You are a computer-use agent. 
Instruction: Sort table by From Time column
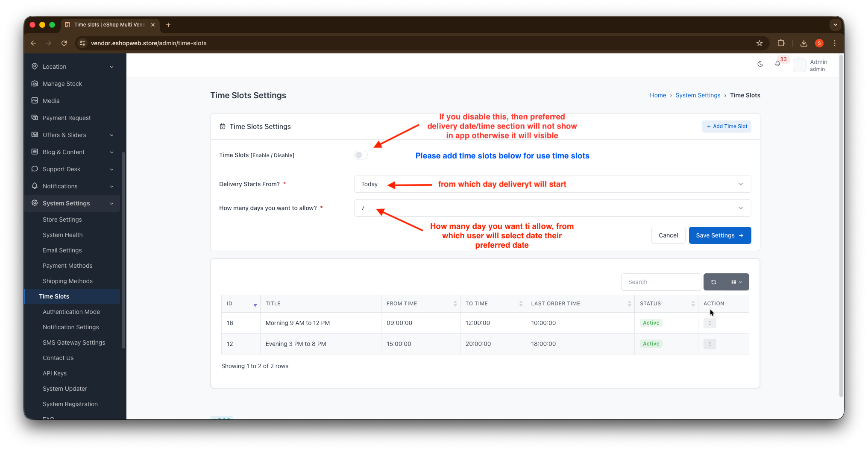coord(421,304)
